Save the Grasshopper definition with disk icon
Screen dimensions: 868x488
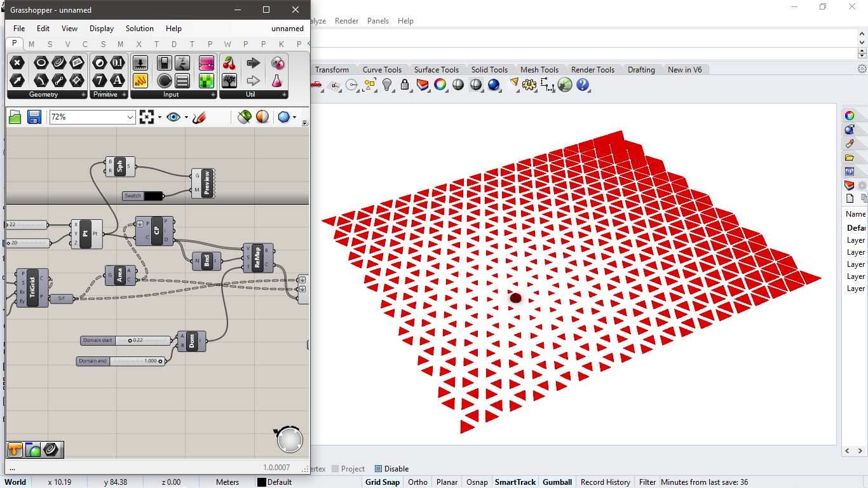coord(33,117)
